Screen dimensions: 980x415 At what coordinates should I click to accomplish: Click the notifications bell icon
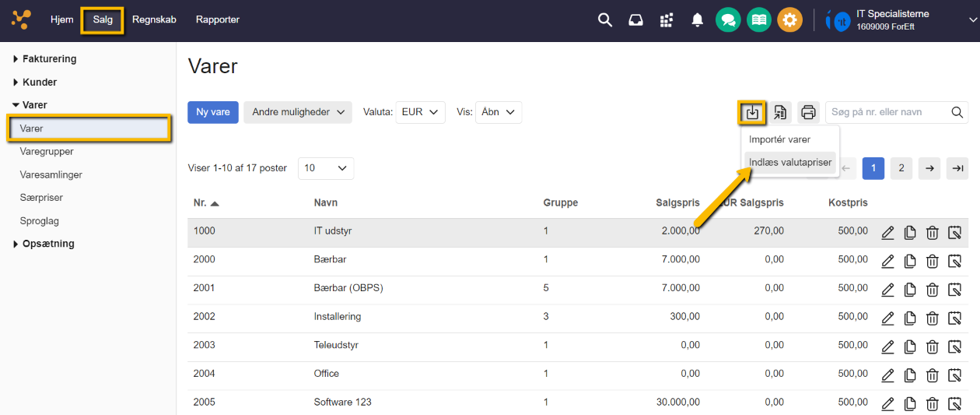click(697, 20)
